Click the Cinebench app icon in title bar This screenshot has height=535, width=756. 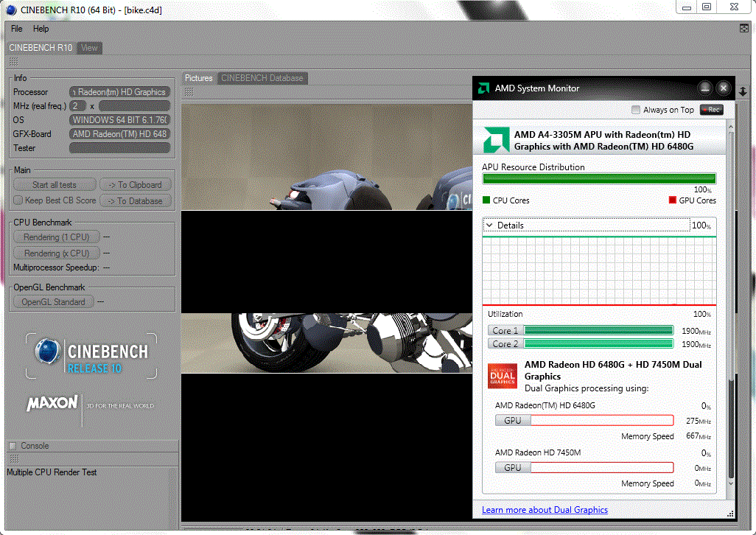point(10,10)
